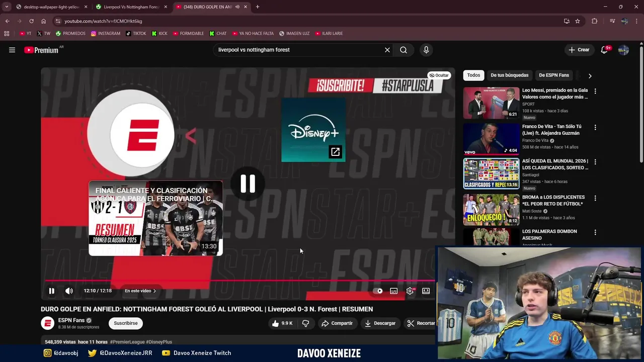Go to YouTube Premium home logo
644x362 pixels.
tap(41, 50)
